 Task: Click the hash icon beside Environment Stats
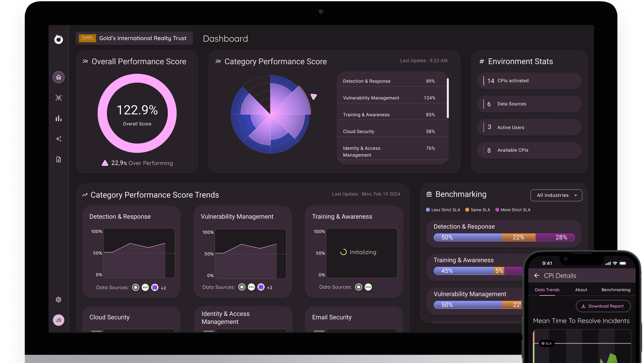click(482, 61)
